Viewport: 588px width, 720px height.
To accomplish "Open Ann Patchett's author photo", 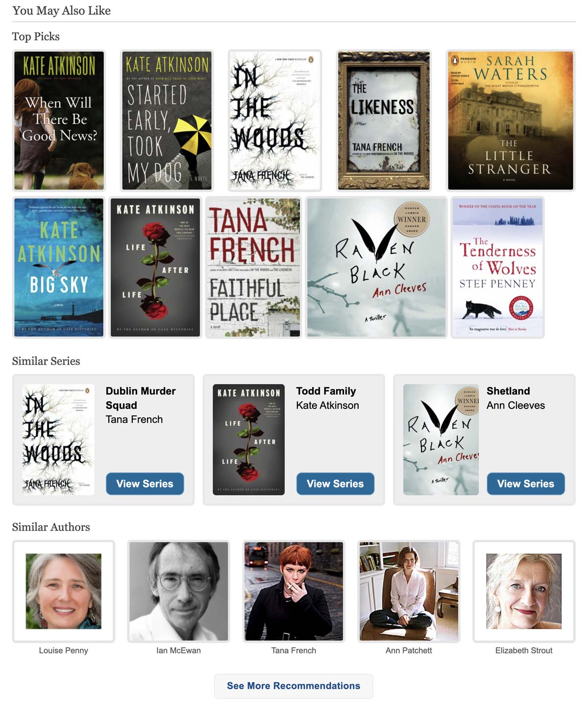I will coord(409,591).
